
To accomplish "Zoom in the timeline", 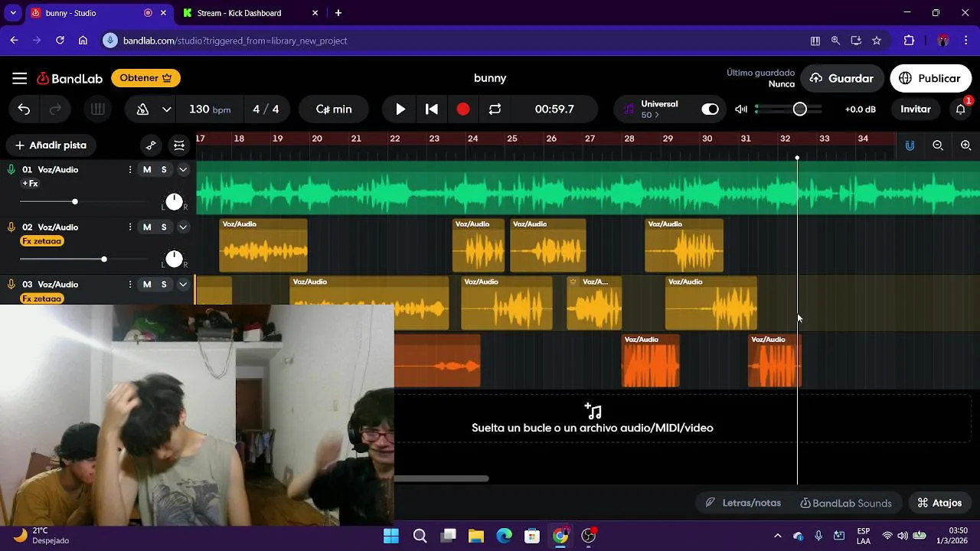I will point(966,145).
